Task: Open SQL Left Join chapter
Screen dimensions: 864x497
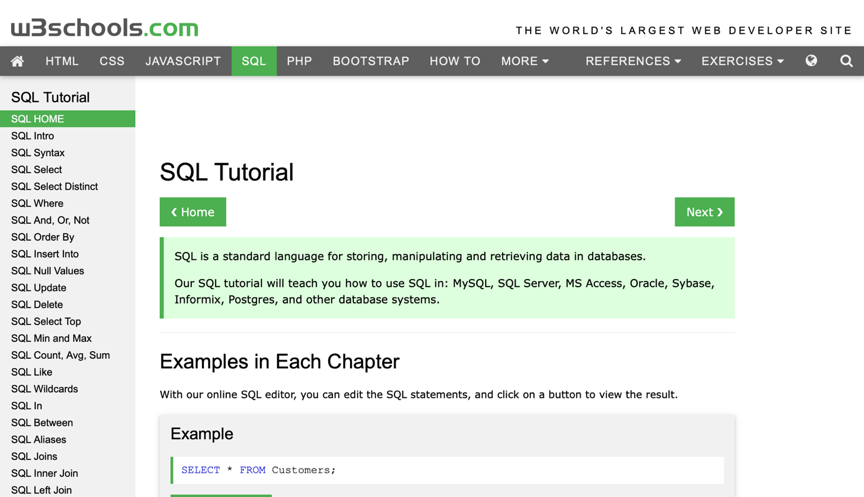Action: click(x=41, y=490)
